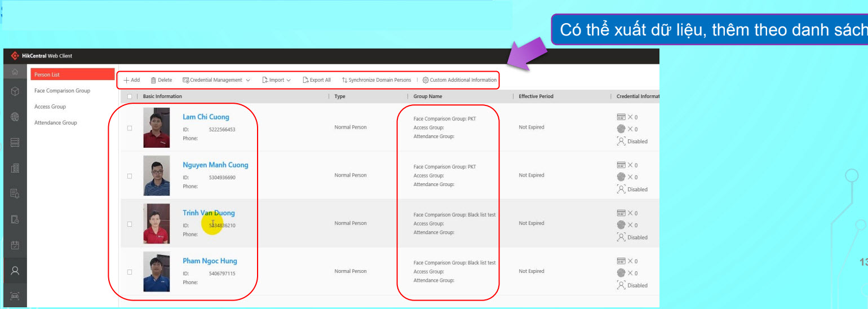Click Export All in toolbar
This screenshot has height=309, width=868.
(x=317, y=80)
